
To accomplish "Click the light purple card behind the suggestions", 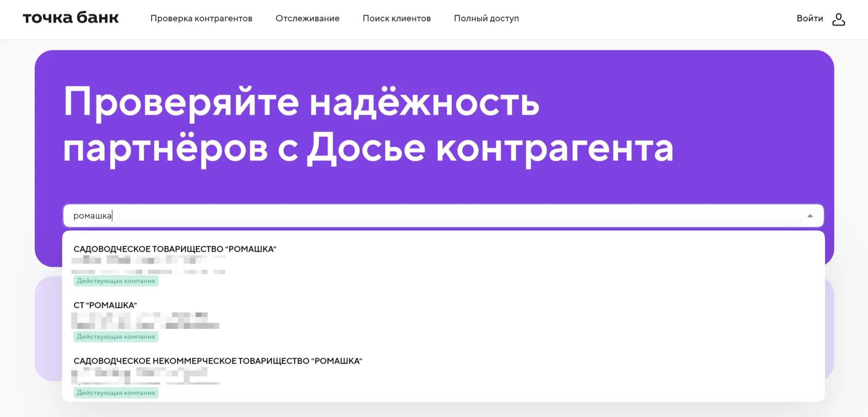I will tap(48, 329).
